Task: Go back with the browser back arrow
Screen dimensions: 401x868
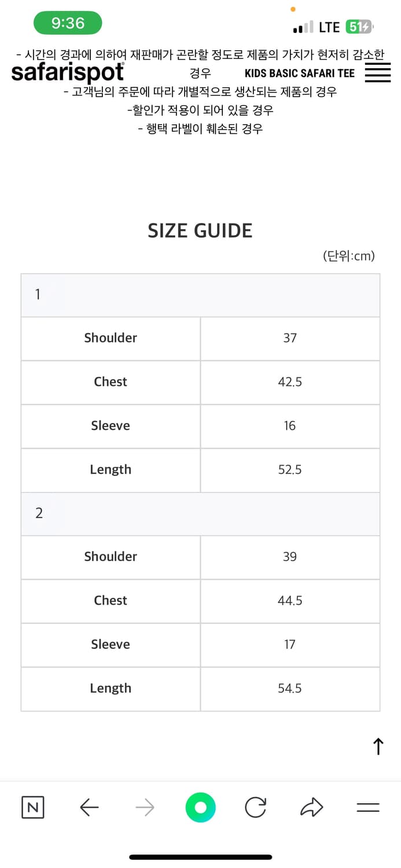Action: [89, 807]
